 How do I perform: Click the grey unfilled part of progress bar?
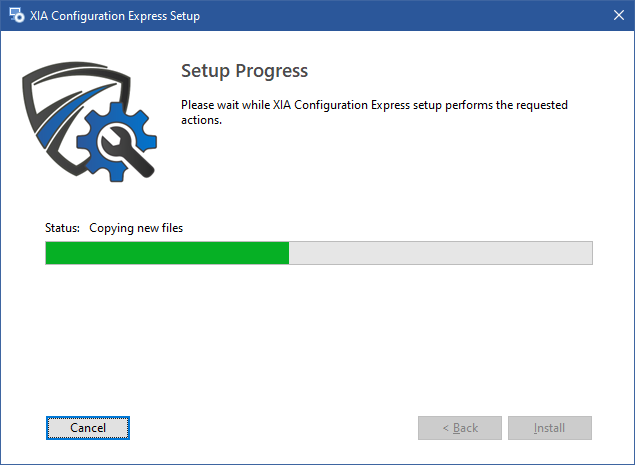click(x=441, y=253)
